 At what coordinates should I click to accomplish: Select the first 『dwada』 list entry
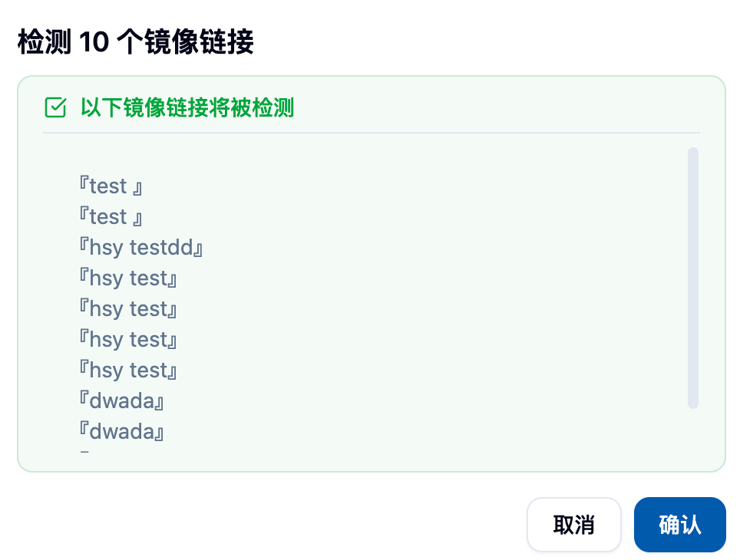[122, 401]
